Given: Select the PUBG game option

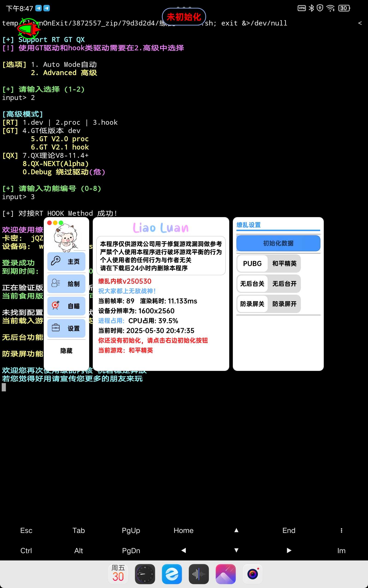Looking at the screenshot, I should (x=252, y=263).
